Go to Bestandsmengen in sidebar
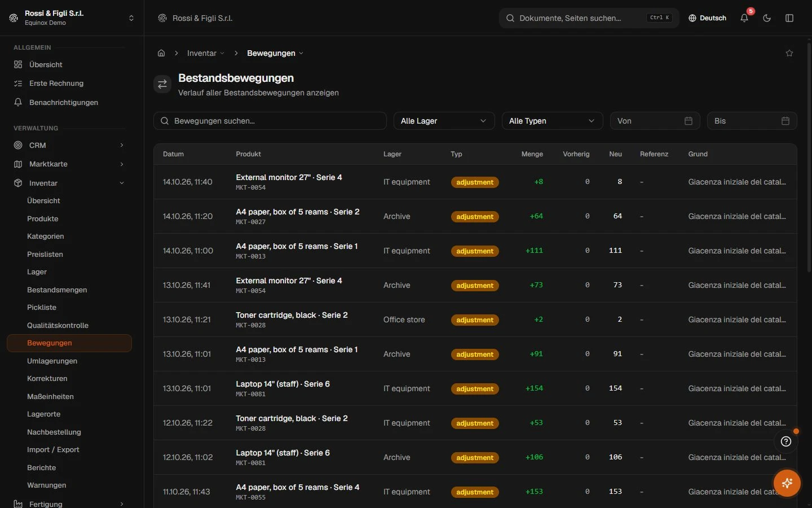 57,290
